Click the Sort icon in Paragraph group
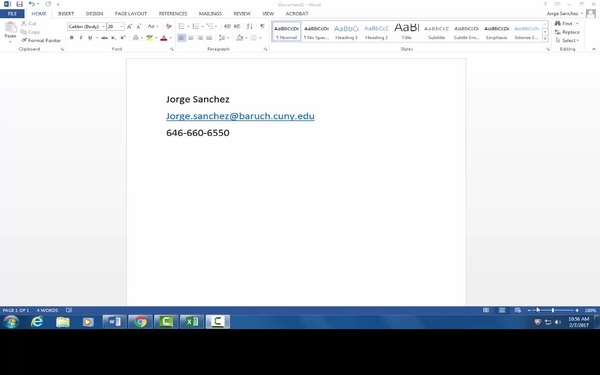Image resolution: width=600 pixels, height=375 pixels. [x=249, y=26]
